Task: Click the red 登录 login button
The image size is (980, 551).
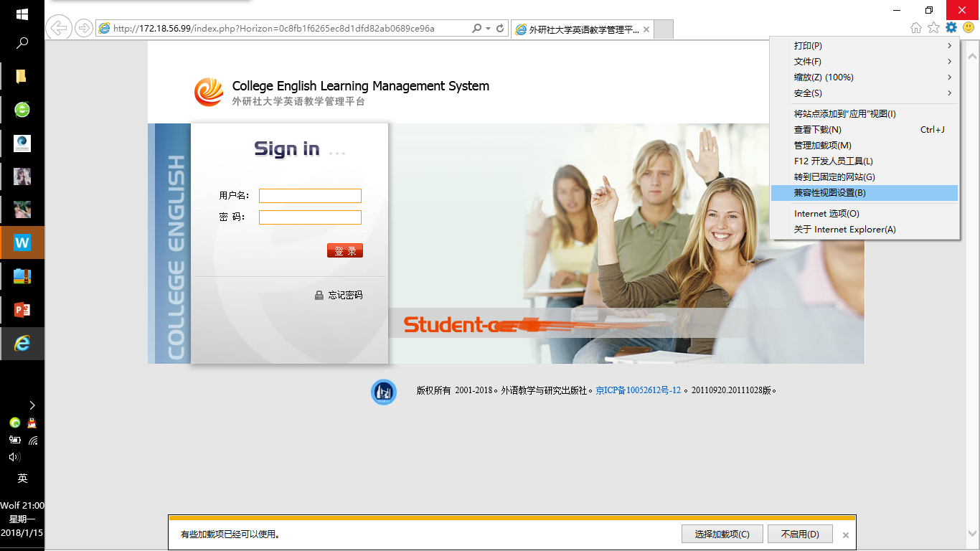Action: 345,251
